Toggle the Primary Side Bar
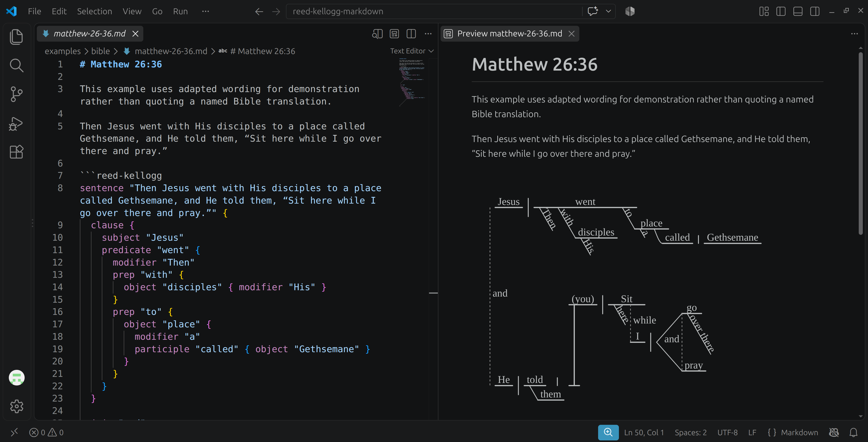The image size is (868, 442). tap(781, 11)
